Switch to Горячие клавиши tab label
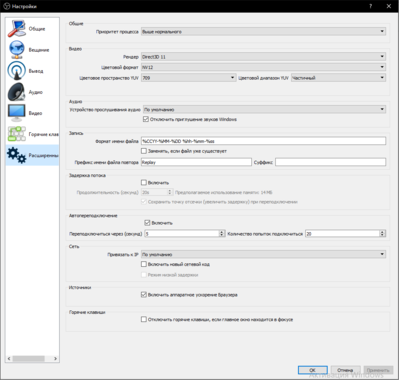Image resolution: width=399 pixels, height=380 pixels. 44,134
